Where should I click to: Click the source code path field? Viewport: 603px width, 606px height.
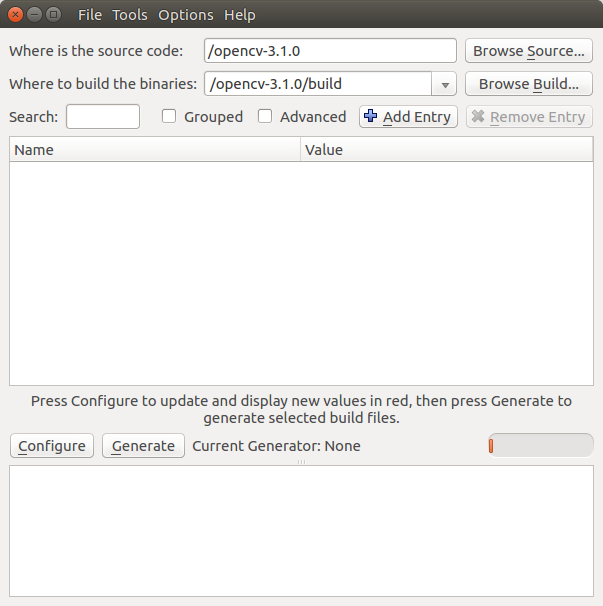[x=330, y=51]
